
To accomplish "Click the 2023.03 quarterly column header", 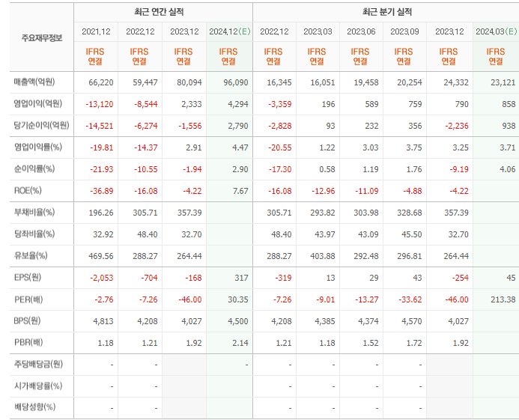I will tap(318, 31).
